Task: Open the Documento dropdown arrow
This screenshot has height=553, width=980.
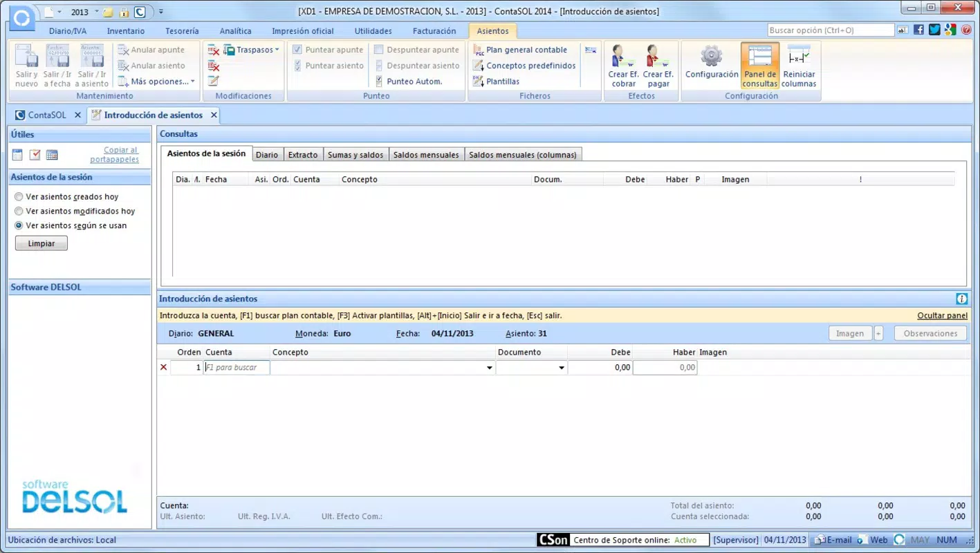Action: tap(562, 368)
